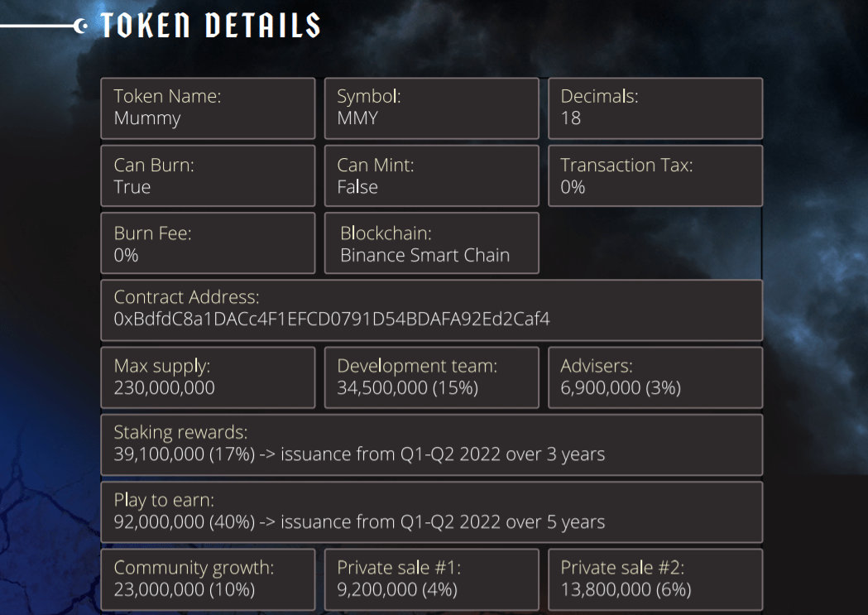Click the 0xBdfdC8a1 contract address text
Screen dimensions: 868x615
tap(332, 319)
